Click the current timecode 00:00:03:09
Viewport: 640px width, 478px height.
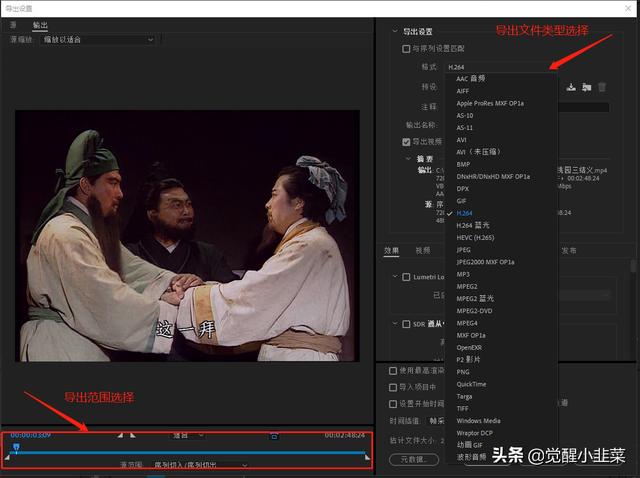coord(31,435)
